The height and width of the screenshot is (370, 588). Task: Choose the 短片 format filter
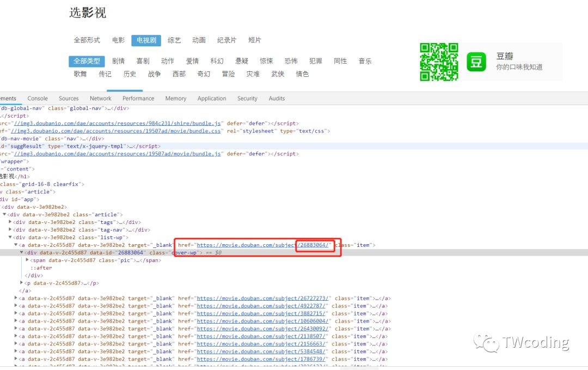[x=255, y=40]
